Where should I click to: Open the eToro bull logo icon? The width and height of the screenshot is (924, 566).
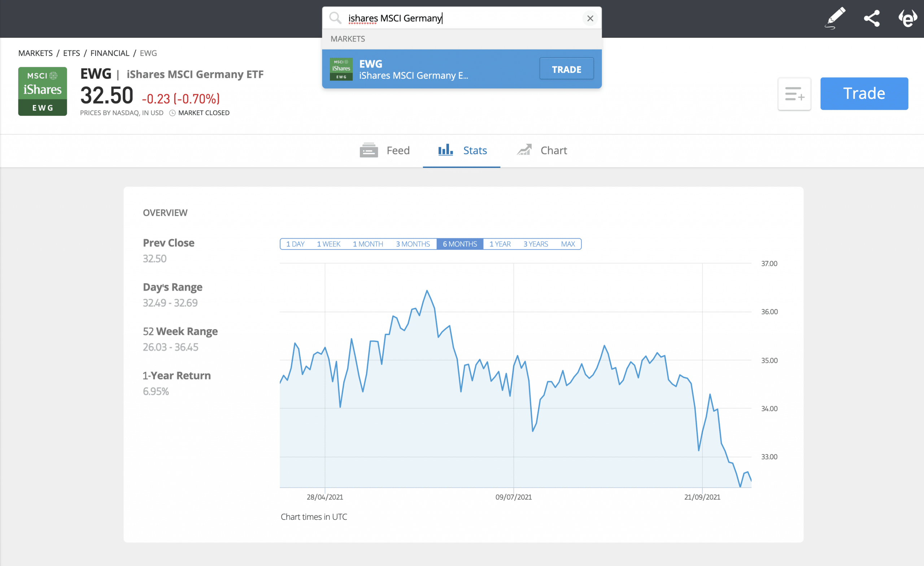pos(907,18)
